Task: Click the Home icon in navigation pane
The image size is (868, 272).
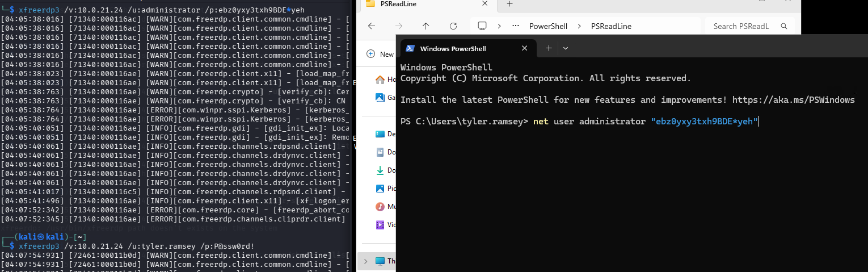Action: pyautogui.click(x=380, y=80)
